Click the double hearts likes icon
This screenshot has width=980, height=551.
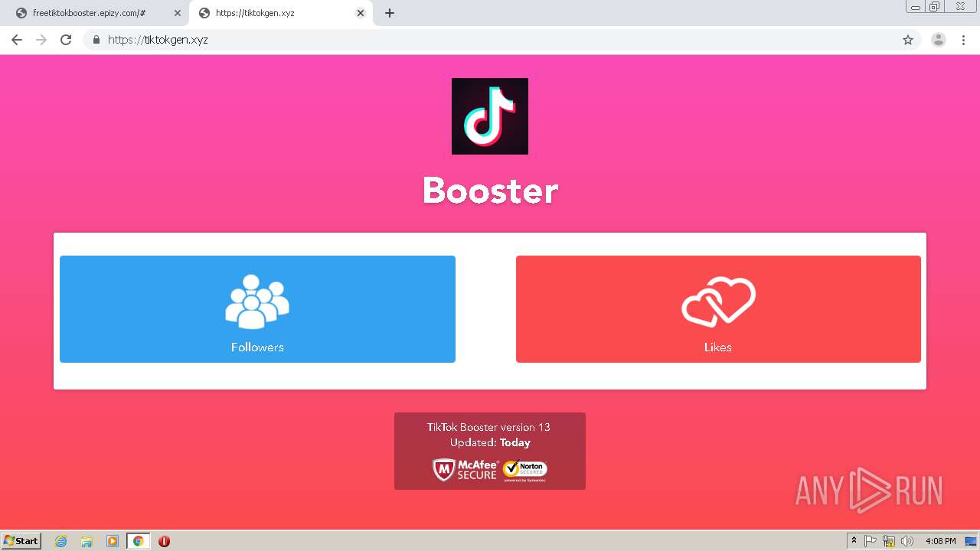tap(718, 302)
